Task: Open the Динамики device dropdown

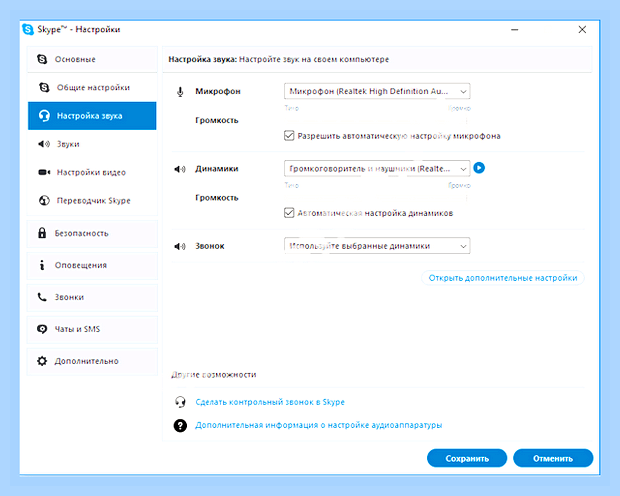Action: click(x=377, y=168)
